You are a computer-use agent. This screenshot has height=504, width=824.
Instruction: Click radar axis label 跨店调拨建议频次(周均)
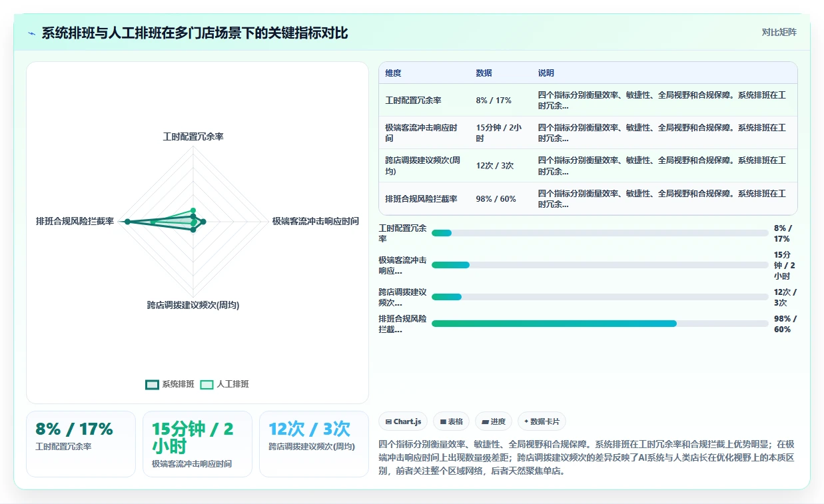[x=193, y=305]
